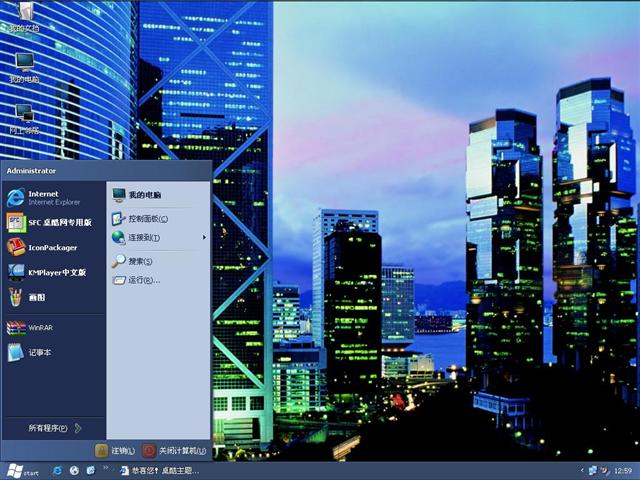Open 搜索(S) search entry
The height and width of the screenshot is (480, 640).
(x=158, y=261)
